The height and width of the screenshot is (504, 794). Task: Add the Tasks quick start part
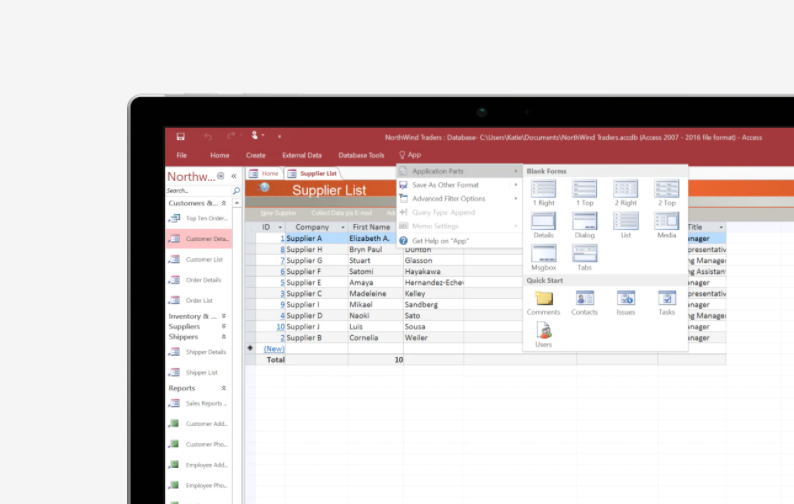666,303
